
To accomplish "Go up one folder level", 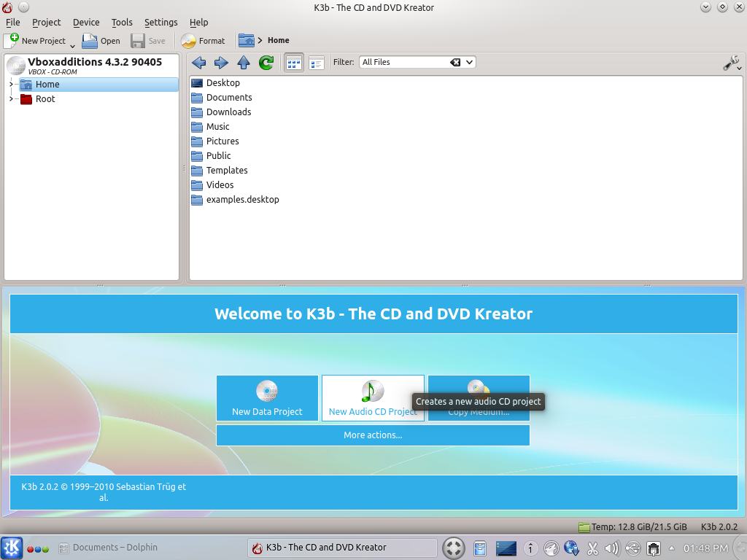I will [x=244, y=63].
